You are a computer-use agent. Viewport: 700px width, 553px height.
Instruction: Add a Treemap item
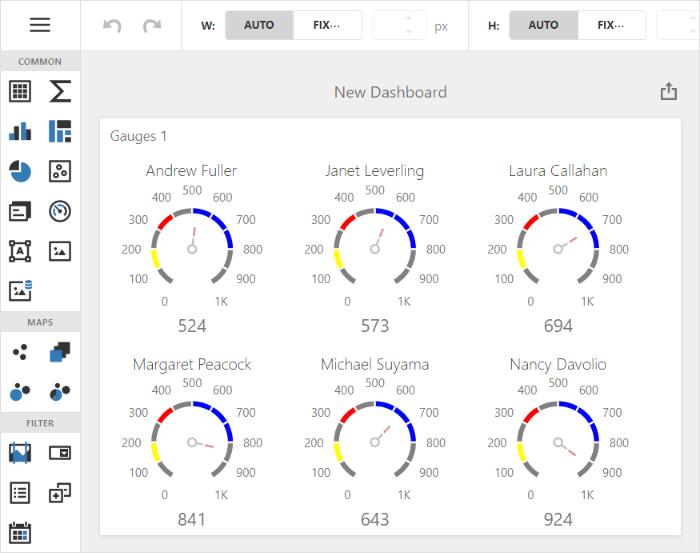click(x=60, y=131)
